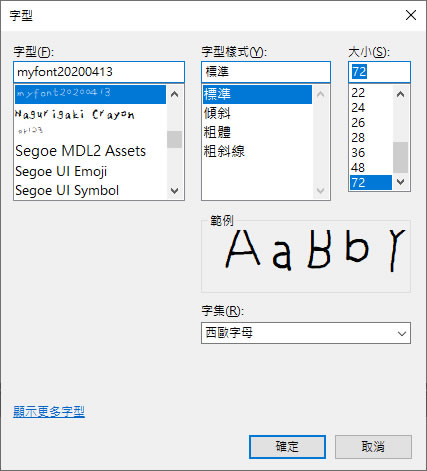Click size list scroll up arrow

tap(401, 94)
